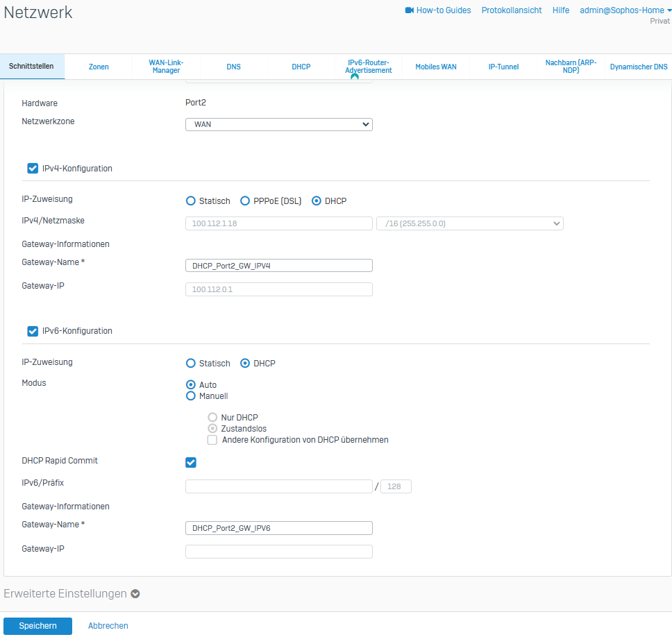Select PPPoE (DSL) radio button
Image resolution: width=672 pixels, height=637 pixels.
[x=245, y=201]
